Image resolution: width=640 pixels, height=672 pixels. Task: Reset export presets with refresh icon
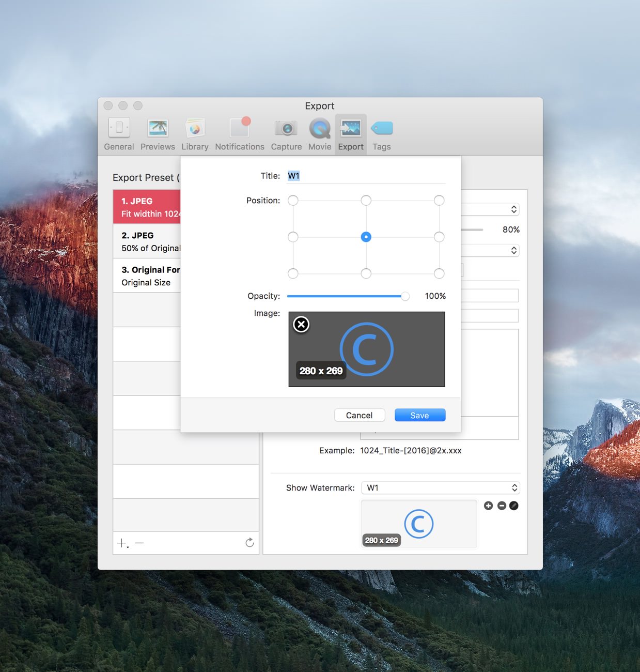tap(249, 543)
